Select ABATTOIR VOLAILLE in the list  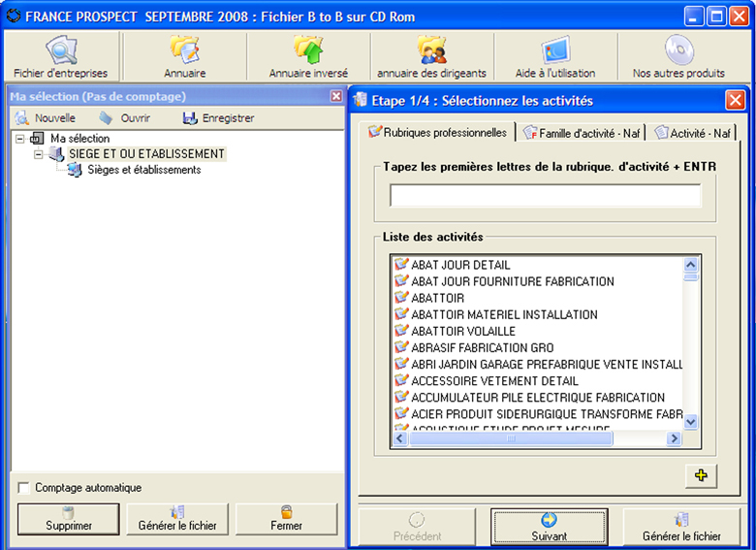tap(463, 331)
